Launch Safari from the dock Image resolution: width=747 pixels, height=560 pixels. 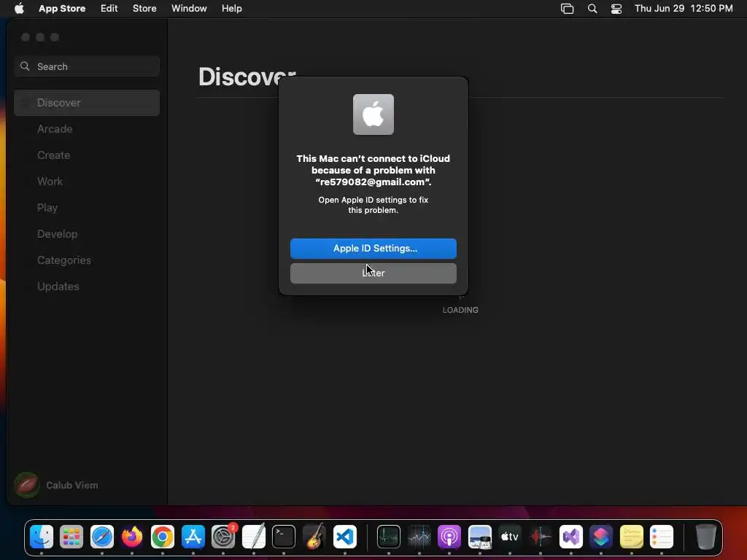click(102, 537)
